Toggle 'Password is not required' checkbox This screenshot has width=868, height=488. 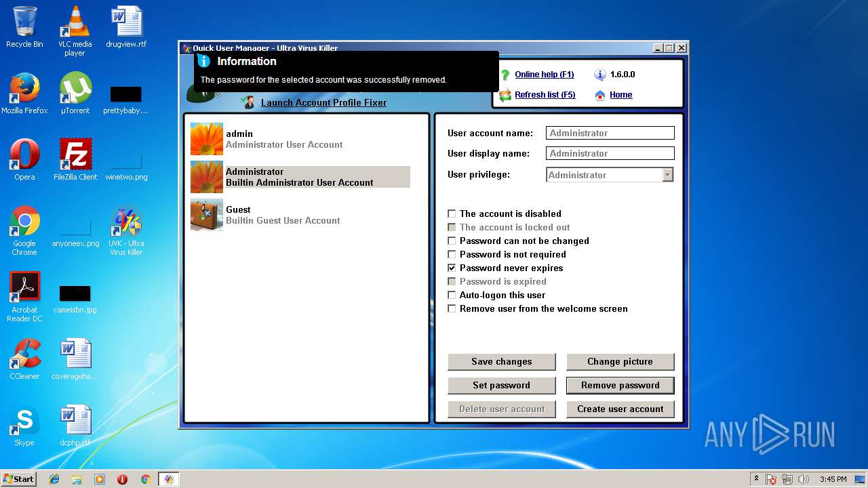click(x=452, y=254)
